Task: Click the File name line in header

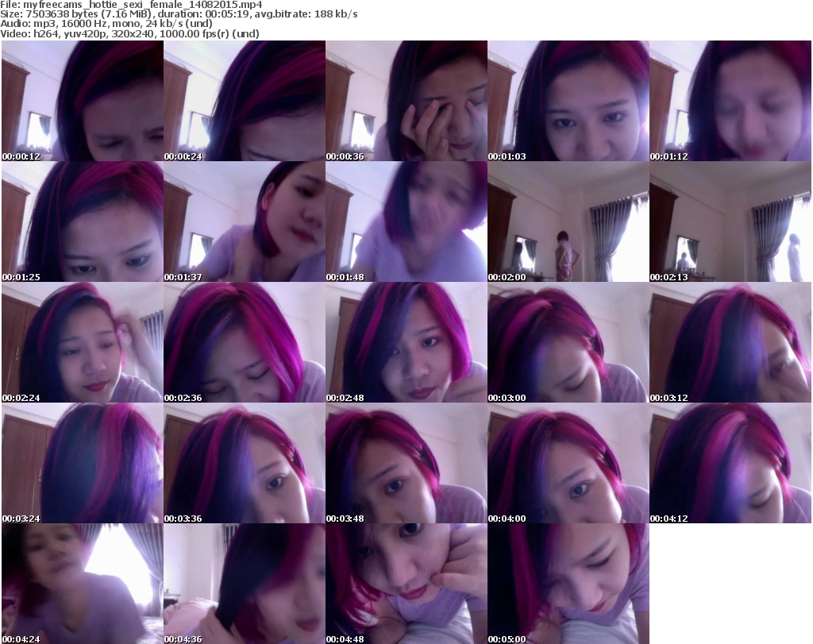Action: point(131,5)
